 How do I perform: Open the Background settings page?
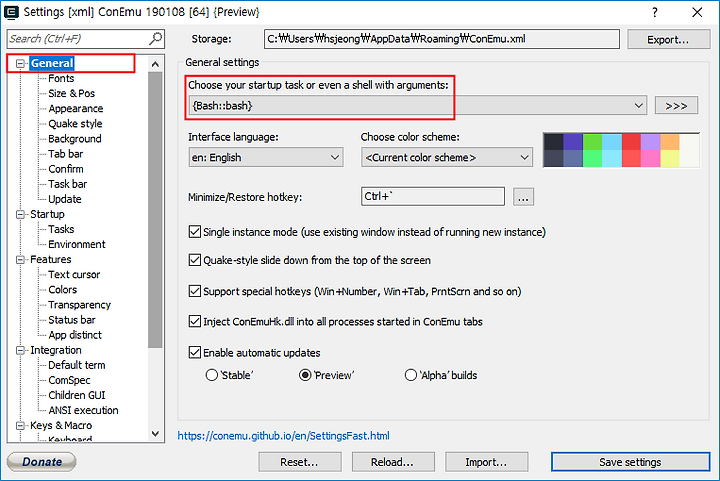coord(75,139)
